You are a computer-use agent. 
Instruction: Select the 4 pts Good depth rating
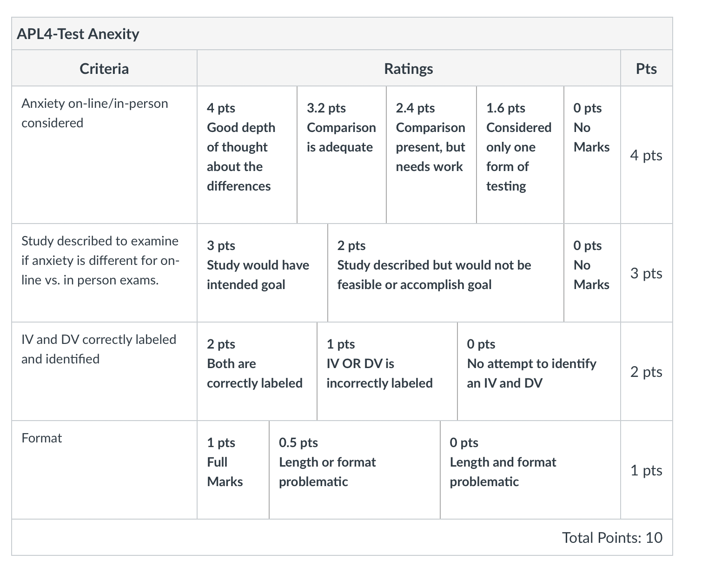pos(247,155)
